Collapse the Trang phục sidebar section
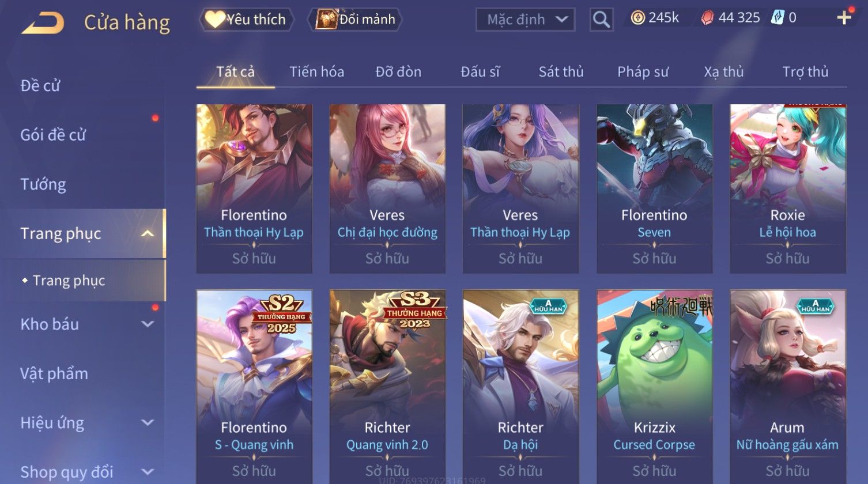 148,233
